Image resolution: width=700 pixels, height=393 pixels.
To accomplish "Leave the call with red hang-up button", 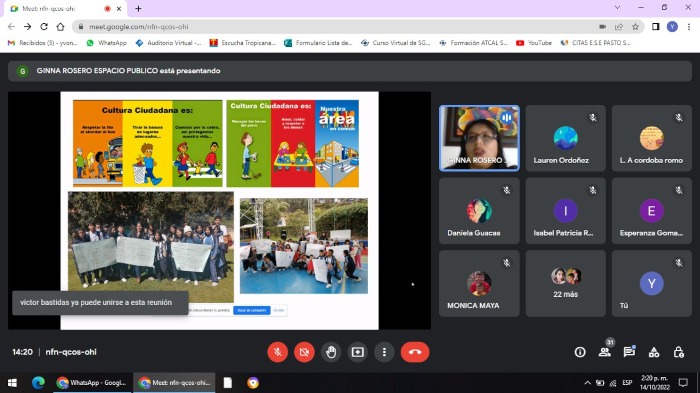I will [415, 352].
